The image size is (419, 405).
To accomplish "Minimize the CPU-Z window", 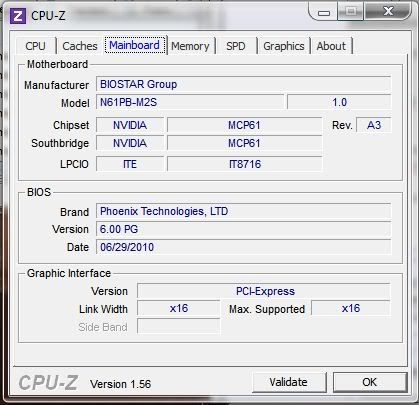I will tap(324, 13).
